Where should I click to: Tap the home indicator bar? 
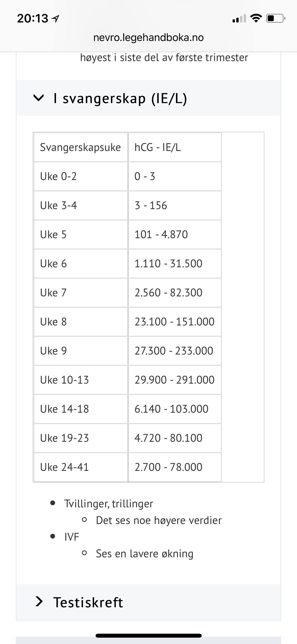(148, 636)
